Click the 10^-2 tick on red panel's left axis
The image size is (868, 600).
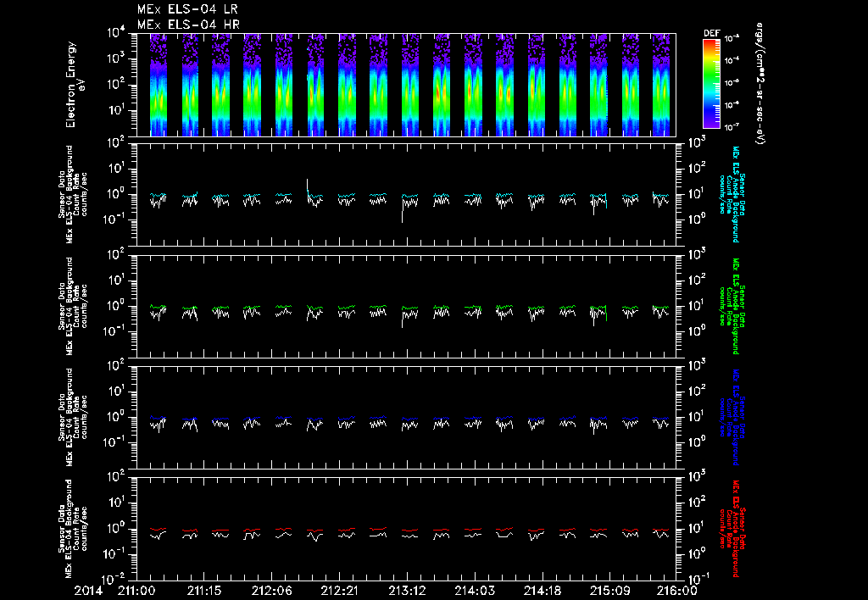click(114, 579)
